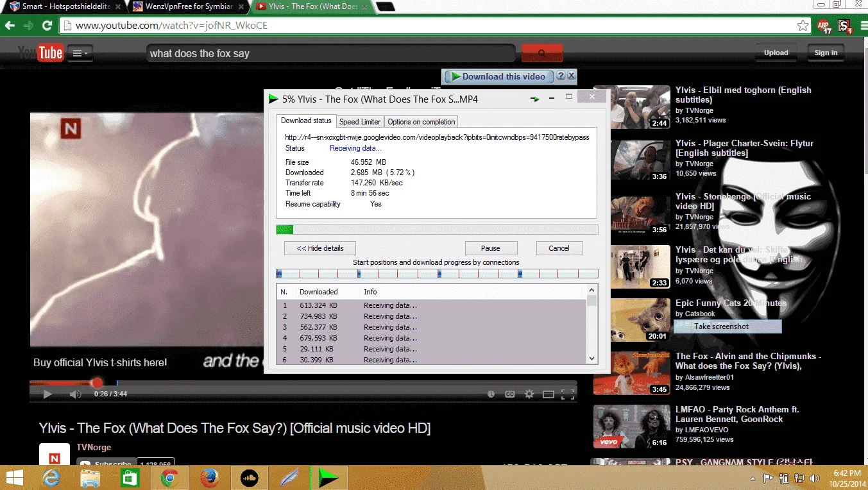Click the Downloaded column header

click(318, 292)
